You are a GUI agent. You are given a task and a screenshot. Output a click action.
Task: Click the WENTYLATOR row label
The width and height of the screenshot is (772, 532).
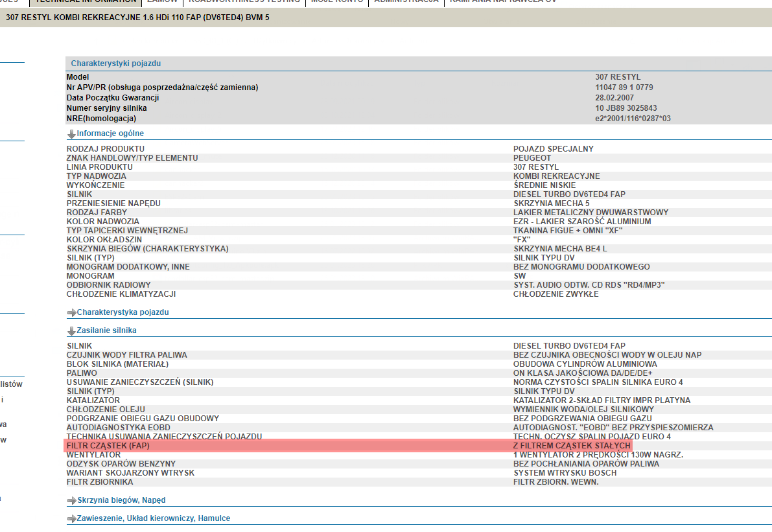coord(93,456)
